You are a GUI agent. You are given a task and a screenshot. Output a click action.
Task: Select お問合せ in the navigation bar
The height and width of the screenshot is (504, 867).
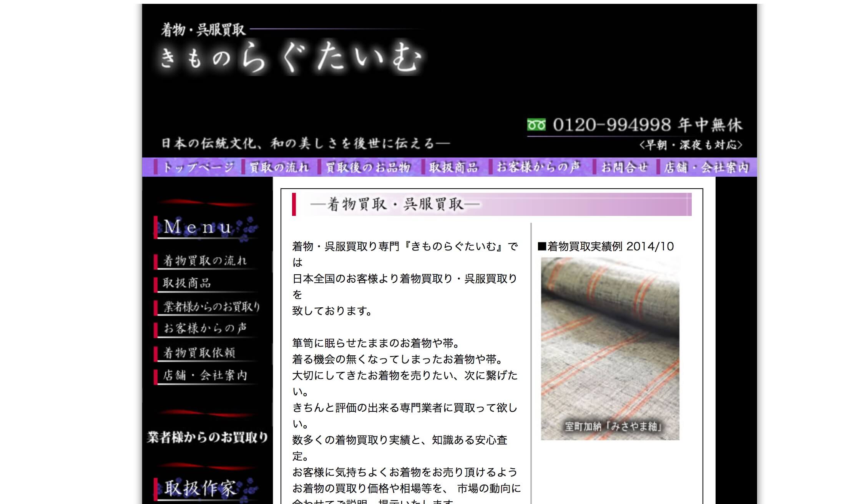(x=624, y=167)
